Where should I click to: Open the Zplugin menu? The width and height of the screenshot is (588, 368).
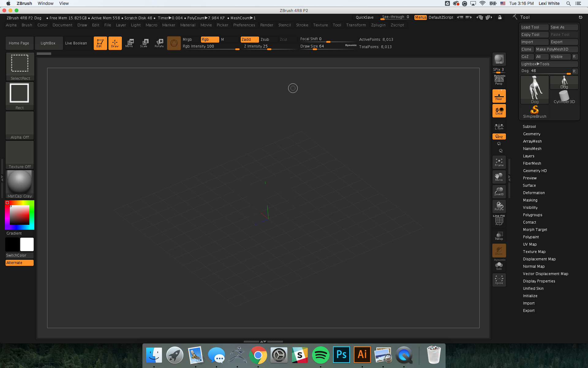click(x=378, y=25)
